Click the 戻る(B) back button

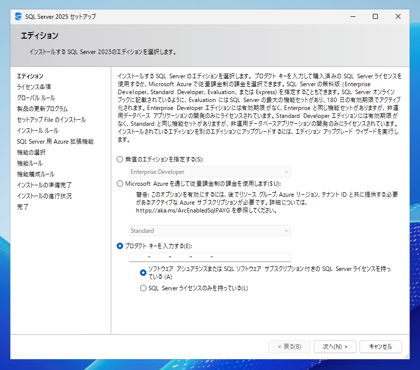pyautogui.click(x=289, y=347)
